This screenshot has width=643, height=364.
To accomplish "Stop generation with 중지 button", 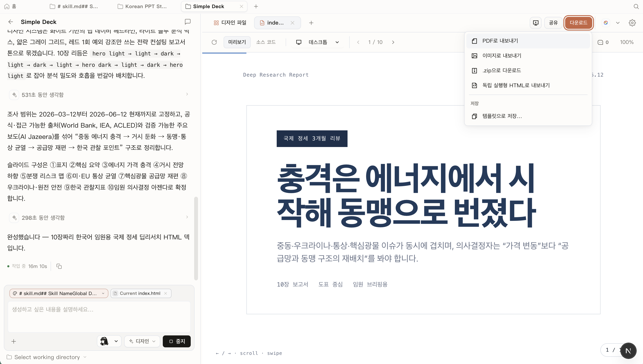I will tap(177, 341).
